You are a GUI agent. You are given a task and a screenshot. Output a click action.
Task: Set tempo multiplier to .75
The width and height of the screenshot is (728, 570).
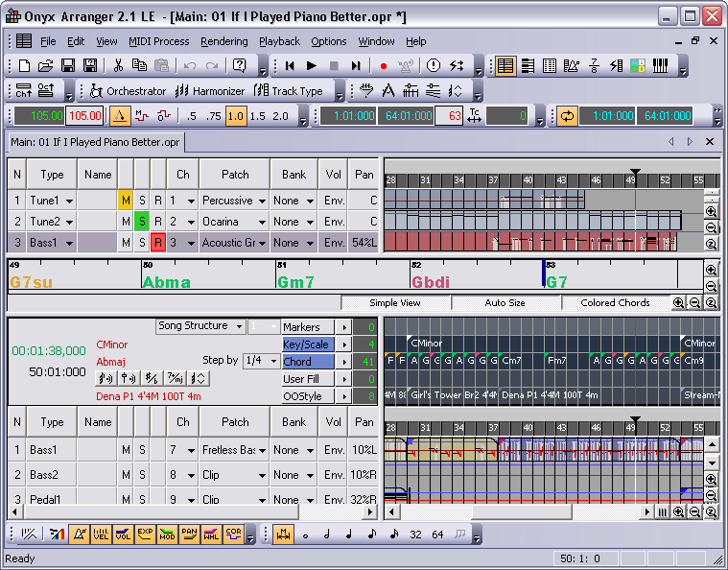[214, 116]
